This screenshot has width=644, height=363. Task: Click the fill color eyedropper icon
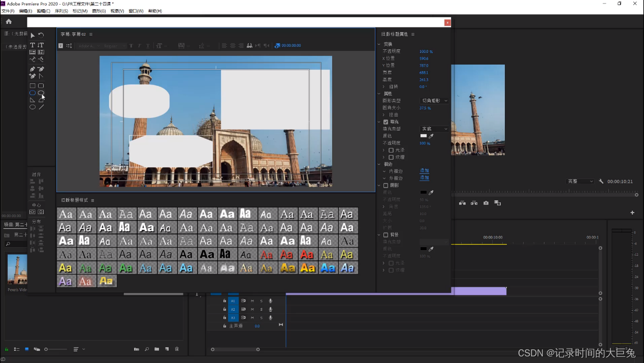(431, 136)
